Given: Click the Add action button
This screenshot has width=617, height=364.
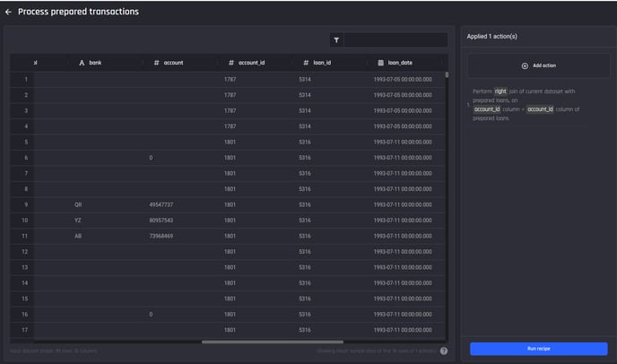Looking at the screenshot, I should pos(538,65).
